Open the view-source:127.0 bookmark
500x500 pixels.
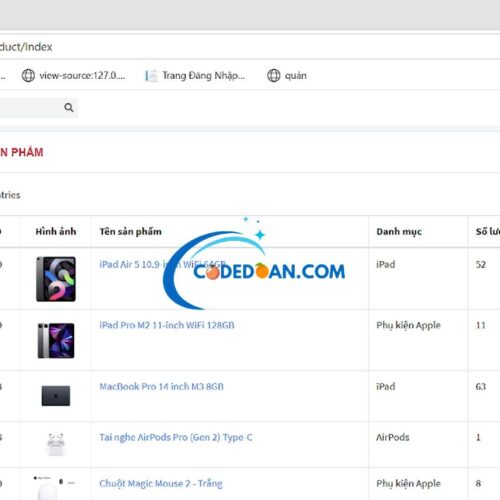(x=73, y=76)
